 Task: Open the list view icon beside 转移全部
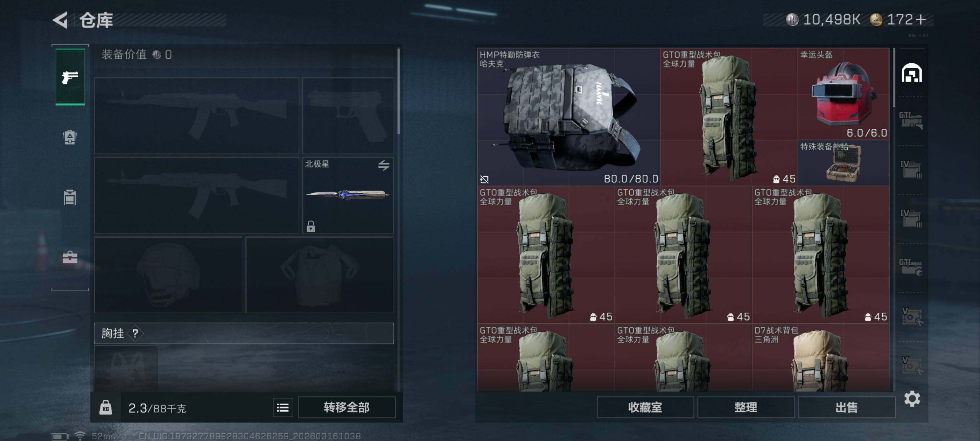point(283,408)
